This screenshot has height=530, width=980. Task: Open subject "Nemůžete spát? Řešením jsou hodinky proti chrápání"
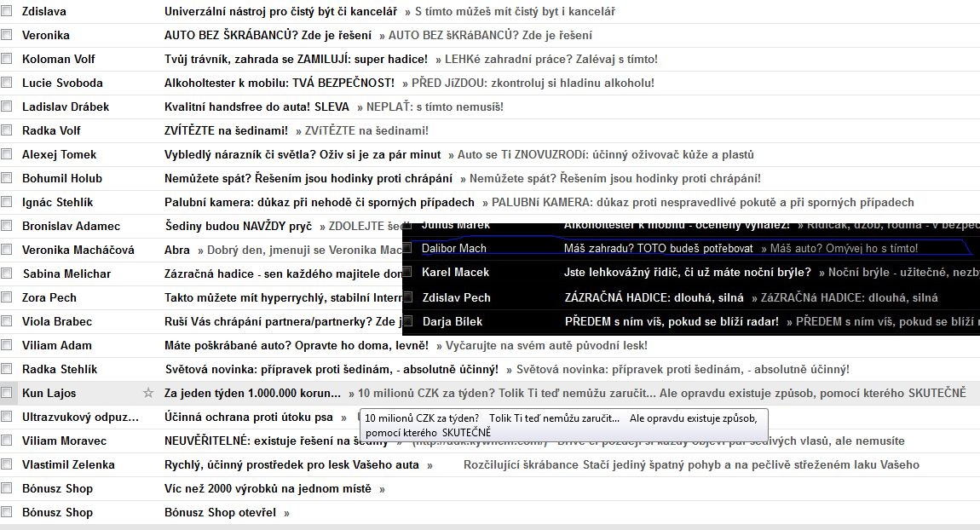[x=308, y=178]
